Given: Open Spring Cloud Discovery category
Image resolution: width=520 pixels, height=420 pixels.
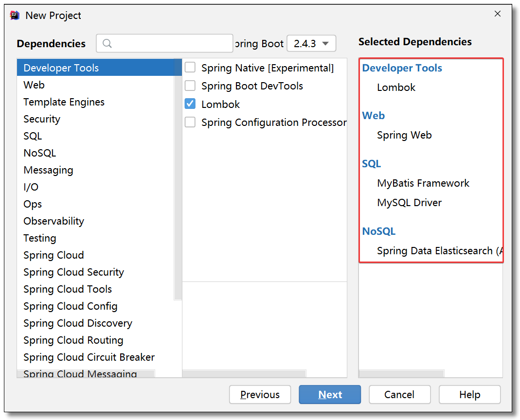Looking at the screenshot, I should click(95, 323).
